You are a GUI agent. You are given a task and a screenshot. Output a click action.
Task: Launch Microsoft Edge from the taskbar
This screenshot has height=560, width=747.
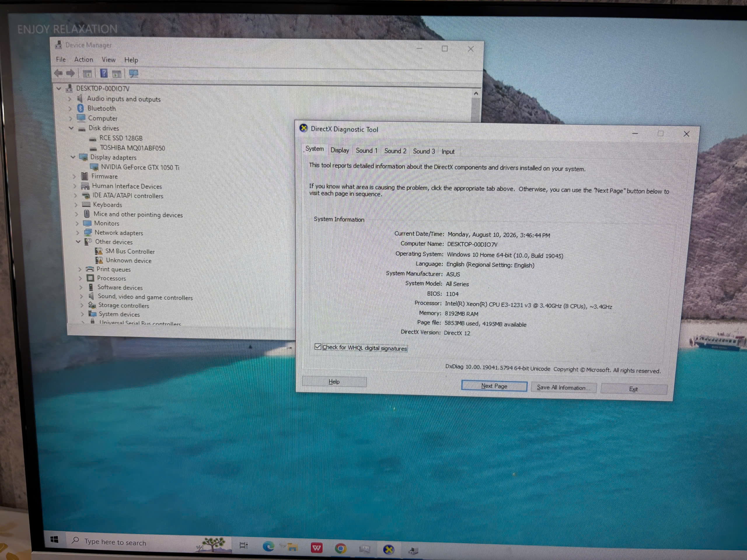(x=268, y=546)
